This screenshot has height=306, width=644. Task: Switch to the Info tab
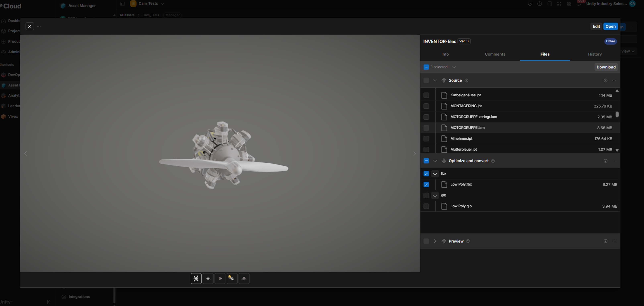[445, 54]
